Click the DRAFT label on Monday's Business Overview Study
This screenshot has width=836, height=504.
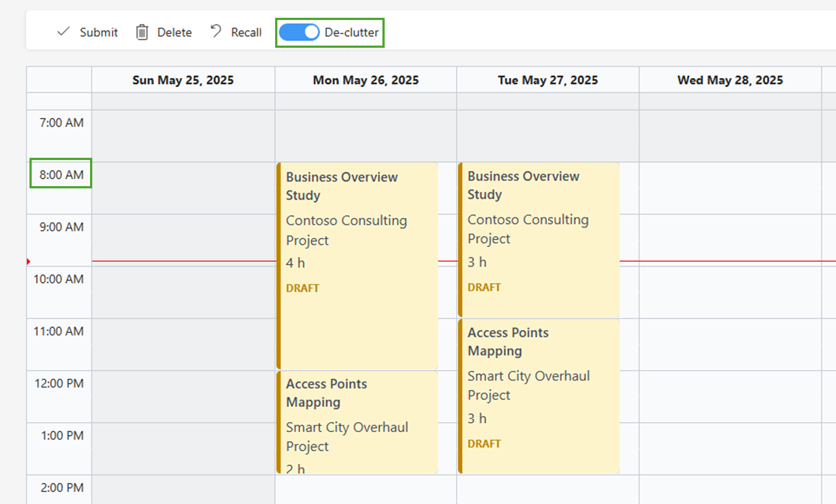302,288
